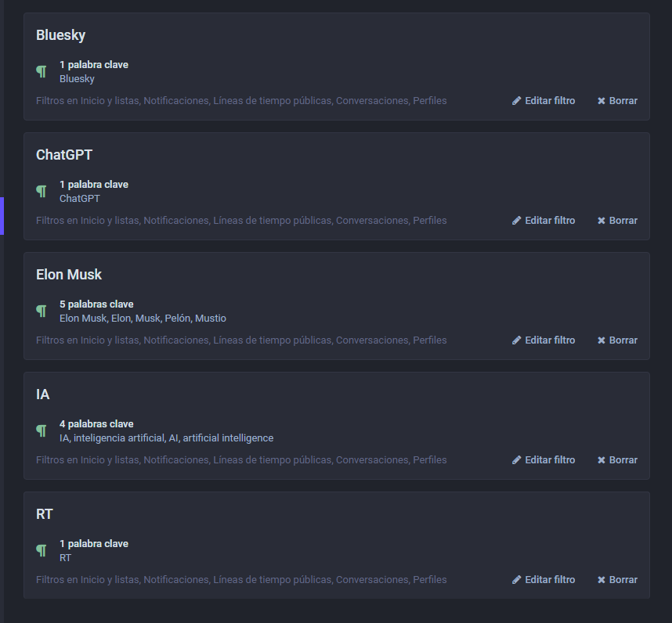Select the ChatGPT filter title
Viewport: 672px width, 623px height.
pyautogui.click(x=64, y=154)
